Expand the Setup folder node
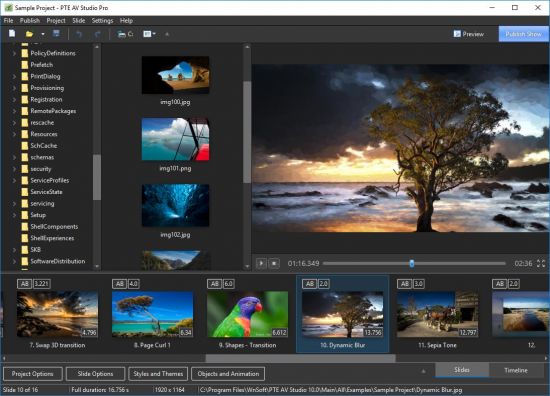The height and width of the screenshot is (396, 550). point(14,215)
